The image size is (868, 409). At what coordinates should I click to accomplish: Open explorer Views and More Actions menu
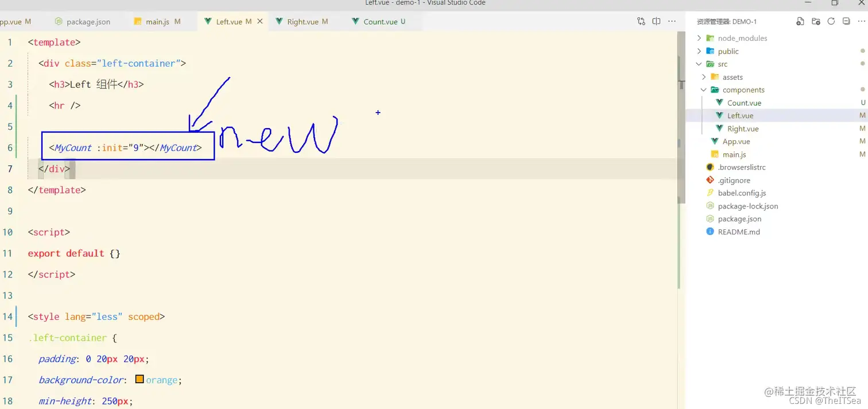pos(861,21)
